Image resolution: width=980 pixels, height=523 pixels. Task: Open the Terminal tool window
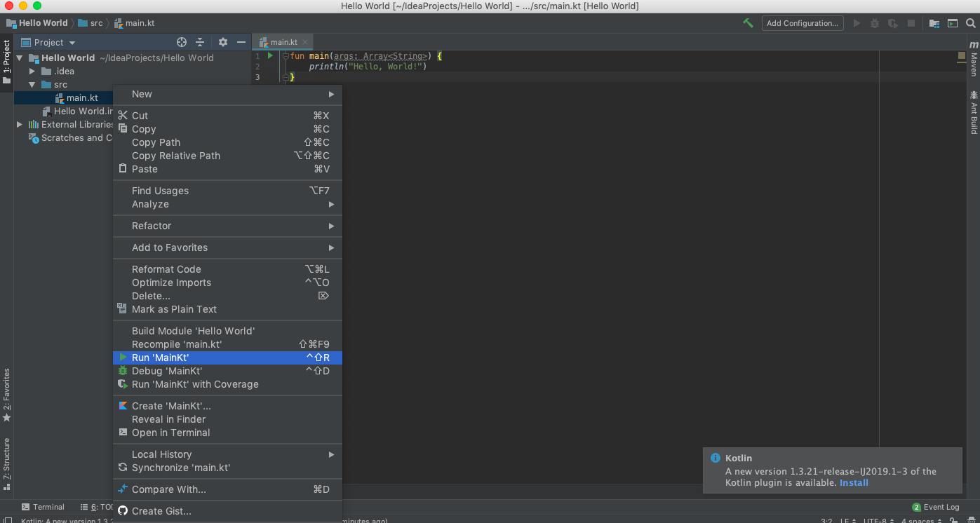pyautogui.click(x=42, y=507)
